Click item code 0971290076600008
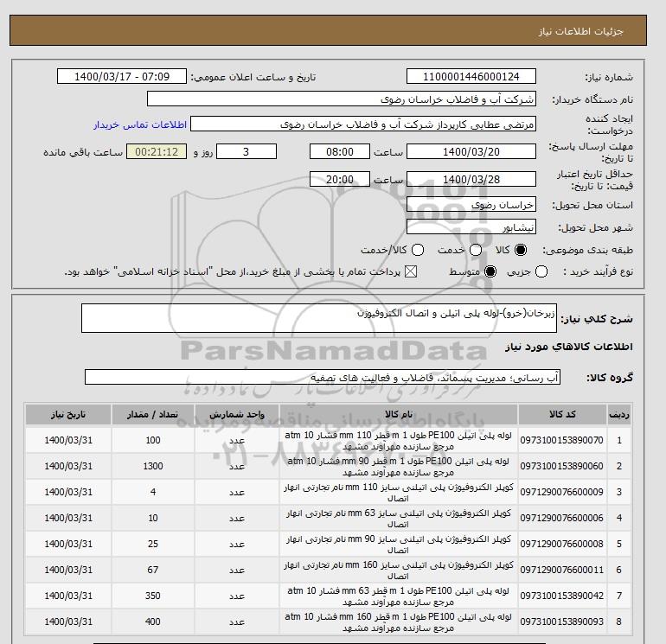666x644 pixels. [x=562, y=544]
